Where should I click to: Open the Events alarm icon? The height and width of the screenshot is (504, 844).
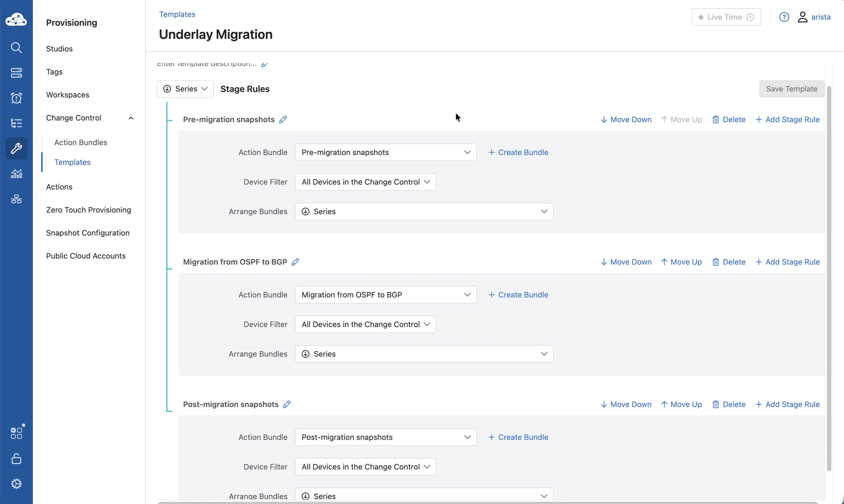click(x=16, y=98)
